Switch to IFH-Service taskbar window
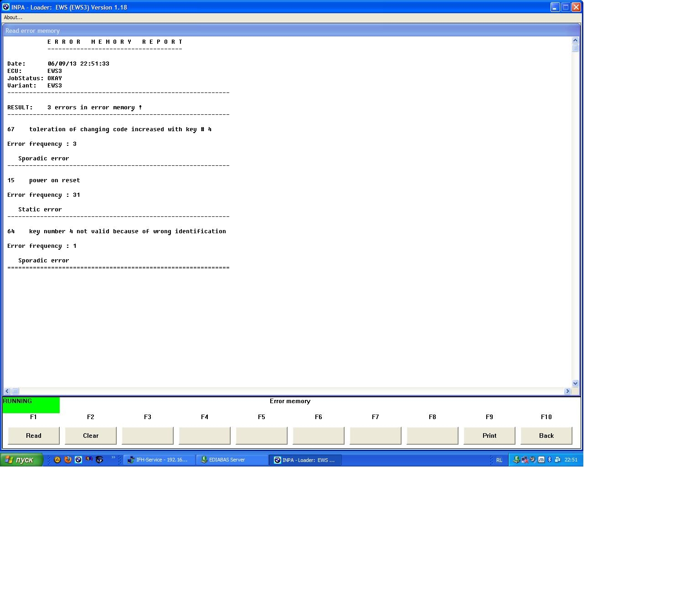 tap(159, 460)
